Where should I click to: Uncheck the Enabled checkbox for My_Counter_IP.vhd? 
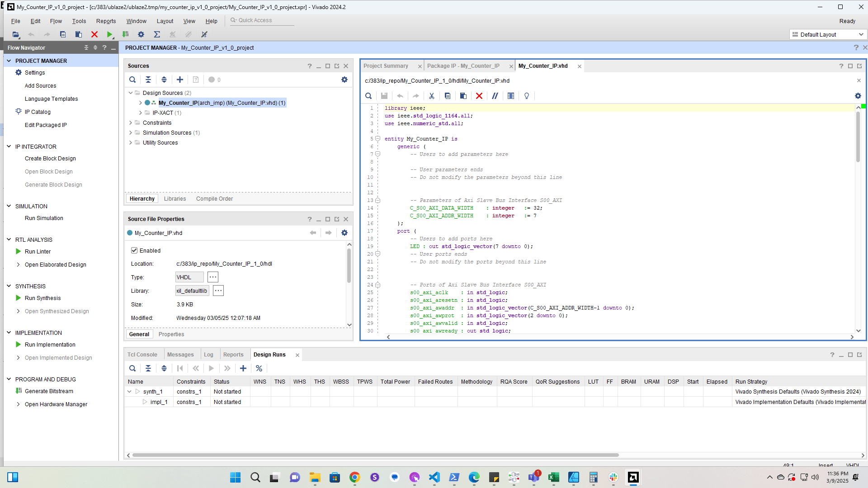(134, 250)
